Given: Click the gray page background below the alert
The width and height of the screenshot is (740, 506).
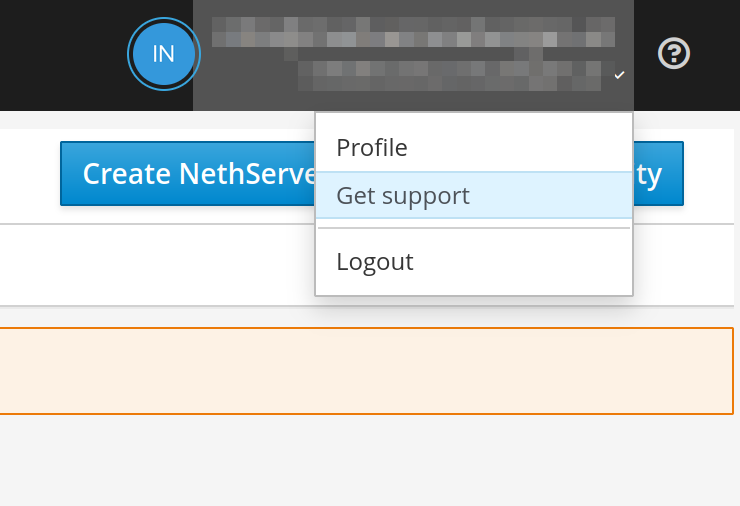Looking at the screenshot, I should (370, 460).
